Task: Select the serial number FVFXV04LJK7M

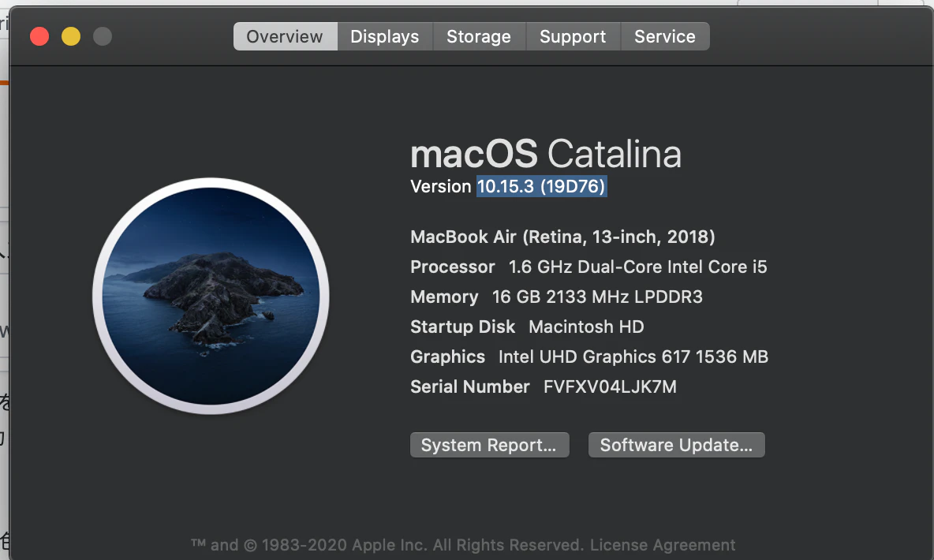Action: point(610,386)
